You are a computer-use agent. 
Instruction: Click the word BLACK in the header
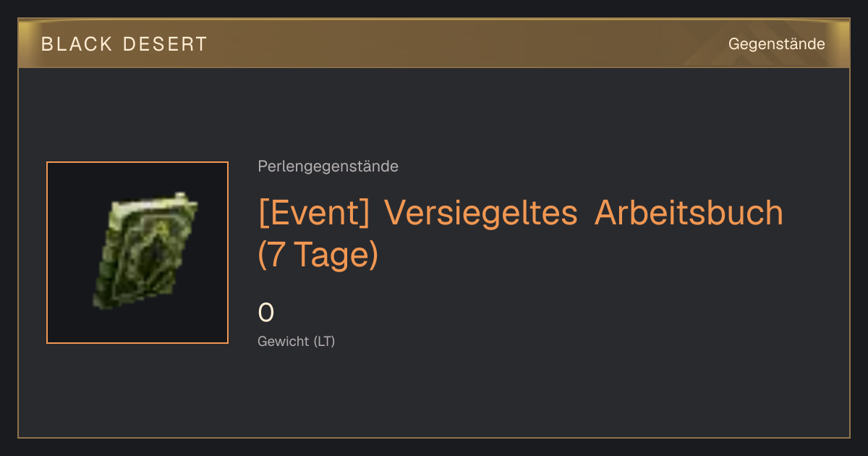point(77,44)
